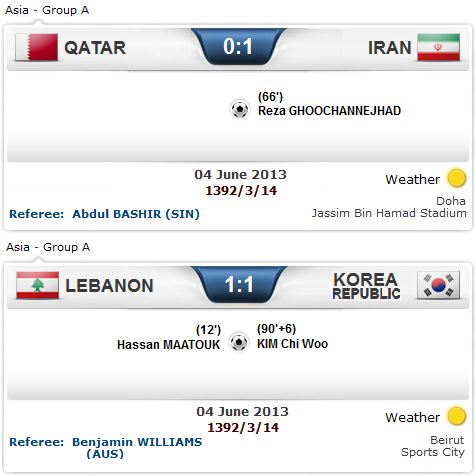The image size is (476, 476).
Task: Select the QATAR team name
Action: 95,48
